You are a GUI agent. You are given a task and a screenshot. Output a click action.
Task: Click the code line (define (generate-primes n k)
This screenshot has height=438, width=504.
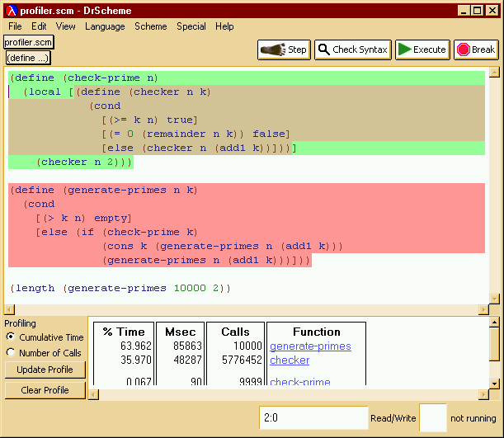tap(104, 190)
